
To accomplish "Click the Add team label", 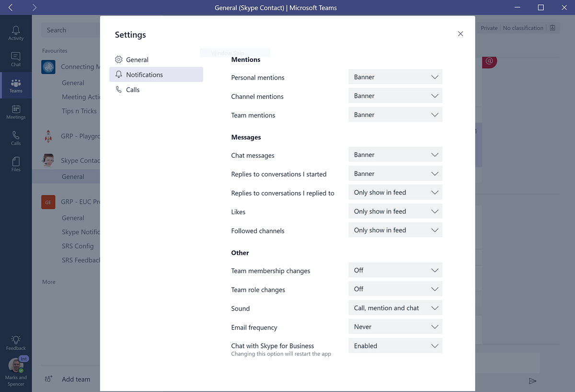I will click(x=76, y=379).
